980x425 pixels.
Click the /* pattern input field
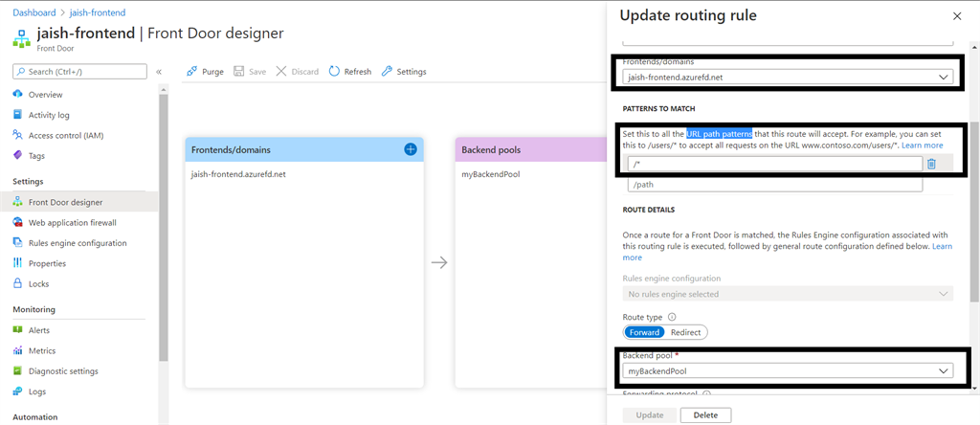pos(775,164)
